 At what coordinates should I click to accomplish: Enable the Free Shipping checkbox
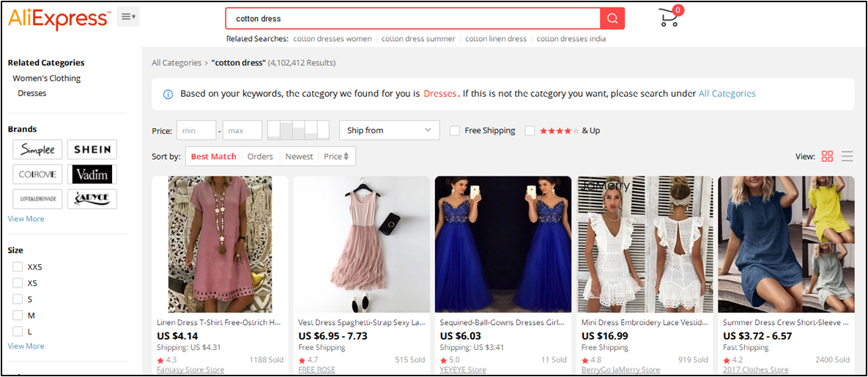[455, 130]
